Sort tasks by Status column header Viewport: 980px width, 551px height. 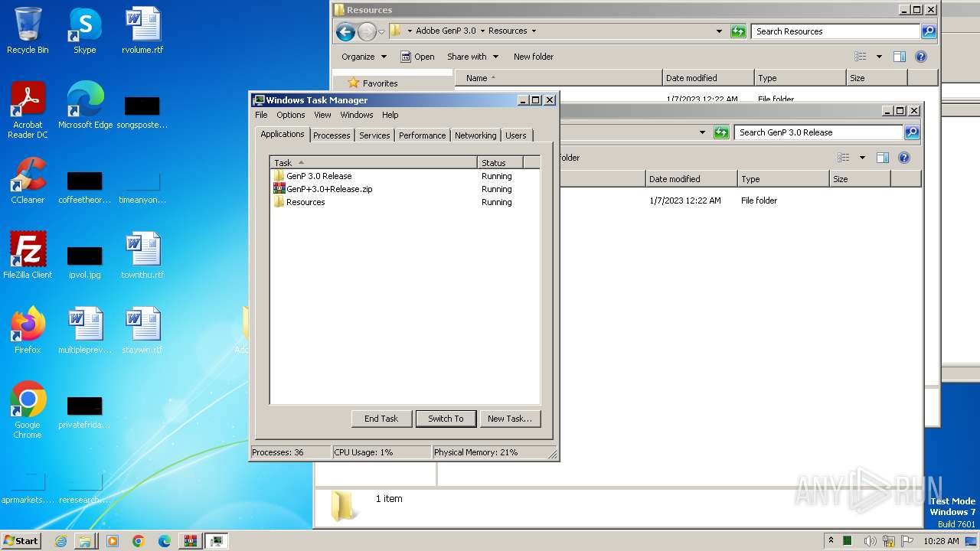pyautogui.click(x=500, y=162)
